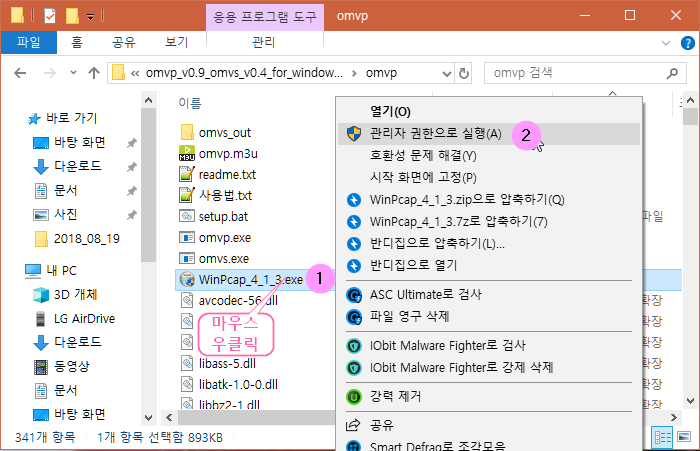Select the omvp.exe file
700x451 pixels.
click(x=225, y=238)
